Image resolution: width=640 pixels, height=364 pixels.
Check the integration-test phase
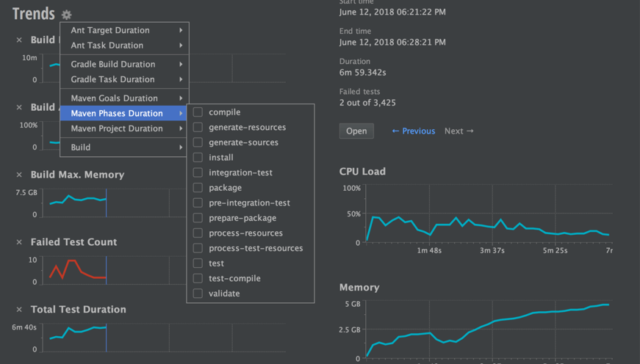[x=198, y=172]
